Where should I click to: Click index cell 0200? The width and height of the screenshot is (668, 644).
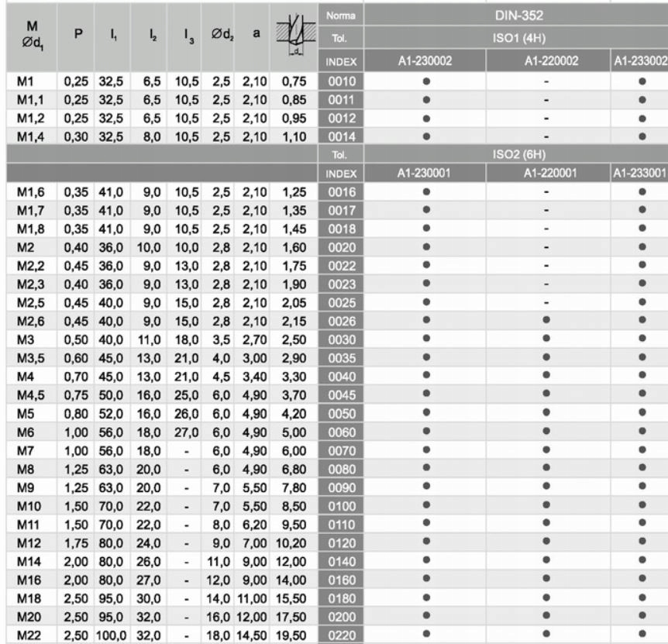(341, 617)
